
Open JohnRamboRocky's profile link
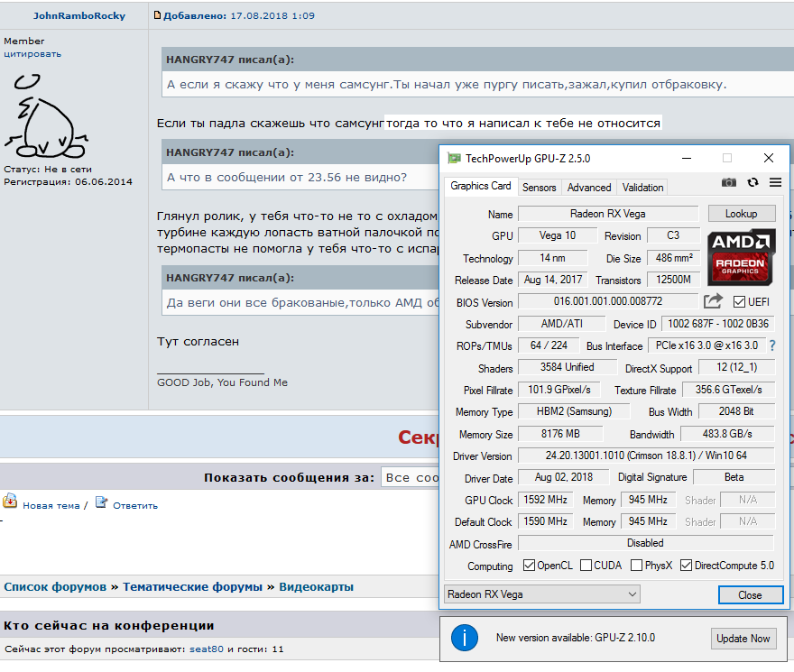click(x=79, y=15)
